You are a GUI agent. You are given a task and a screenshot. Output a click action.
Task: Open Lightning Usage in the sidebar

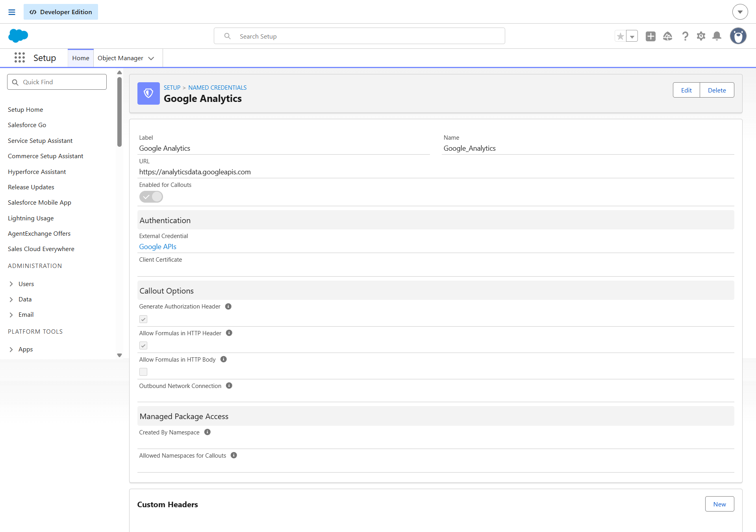pos(31,218)
